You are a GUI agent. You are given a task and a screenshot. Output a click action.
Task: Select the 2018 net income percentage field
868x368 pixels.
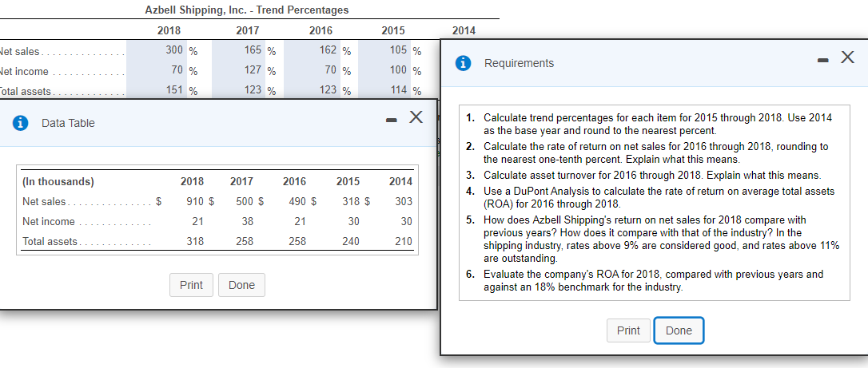171,70
